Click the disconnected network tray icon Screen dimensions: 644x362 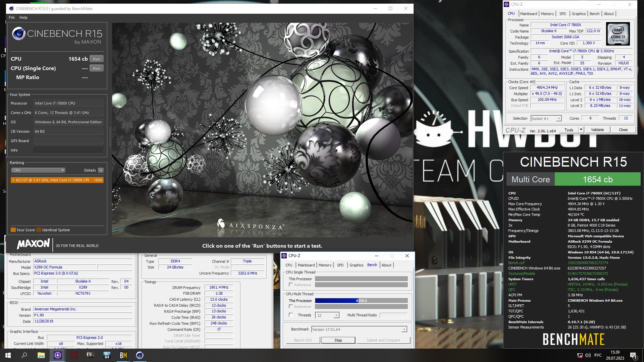pyautogui.click(x=580, y=355)
